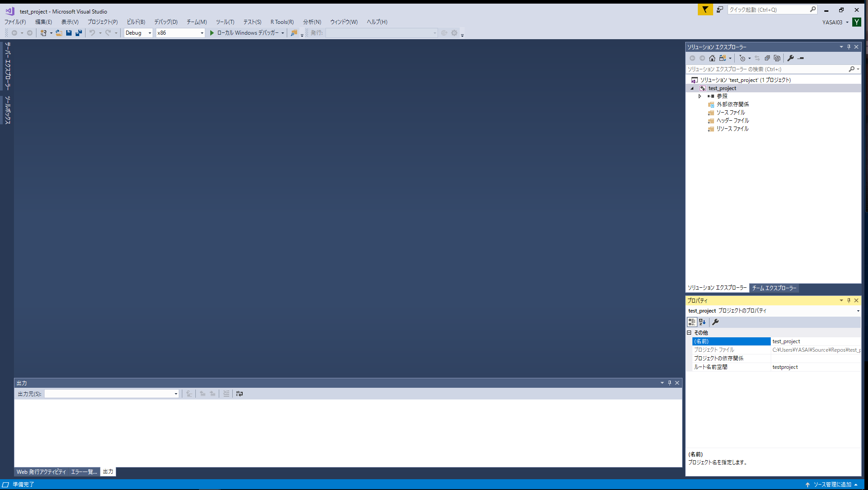
Task: Toggle word wrap in Output panel
Action: point(240,394)
